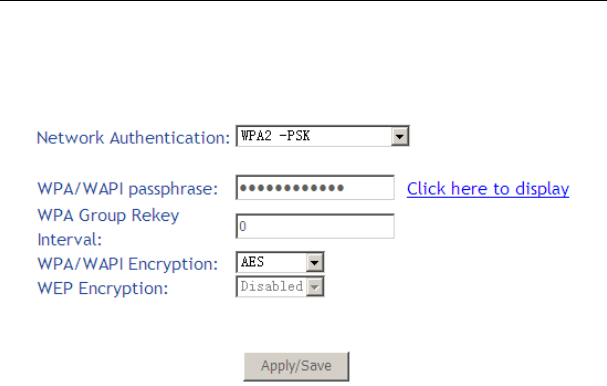Select the AES value text
607x386 pixels.
(x=252, y=262)
